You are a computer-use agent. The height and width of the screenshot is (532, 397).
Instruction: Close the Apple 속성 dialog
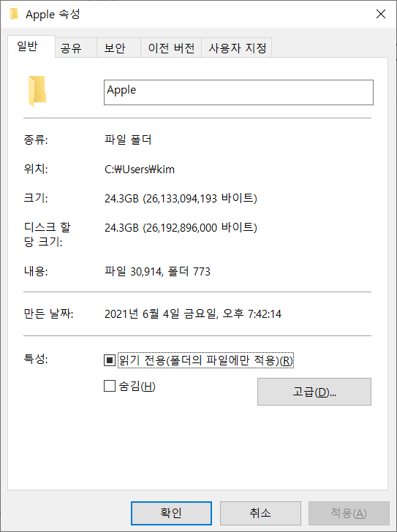(381, 14)
